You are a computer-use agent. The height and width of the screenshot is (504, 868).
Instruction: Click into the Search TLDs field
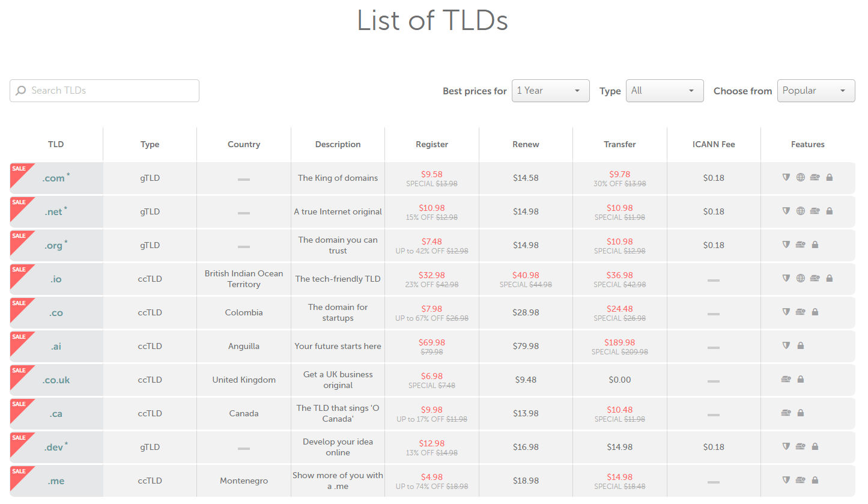[105, 91]
